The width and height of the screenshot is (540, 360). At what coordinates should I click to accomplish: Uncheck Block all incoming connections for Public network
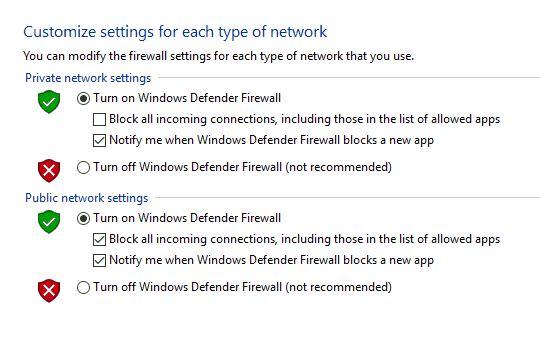[x=100, y=239]
